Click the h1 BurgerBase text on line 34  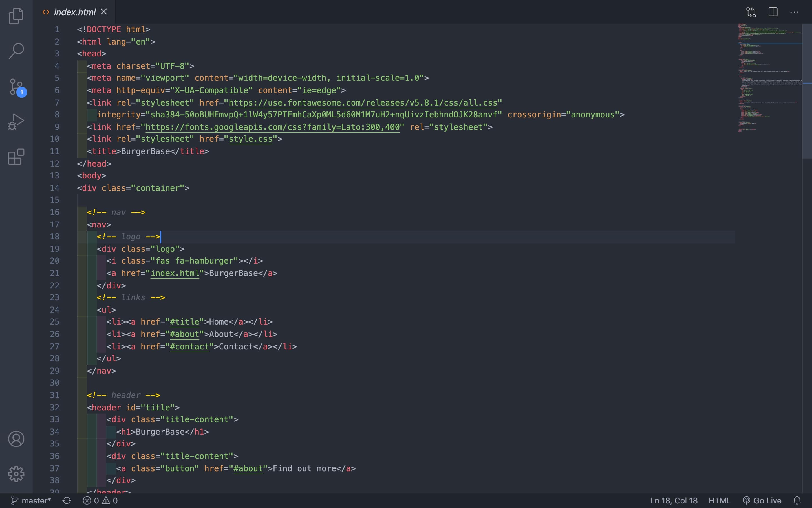[x=160, y=432]
